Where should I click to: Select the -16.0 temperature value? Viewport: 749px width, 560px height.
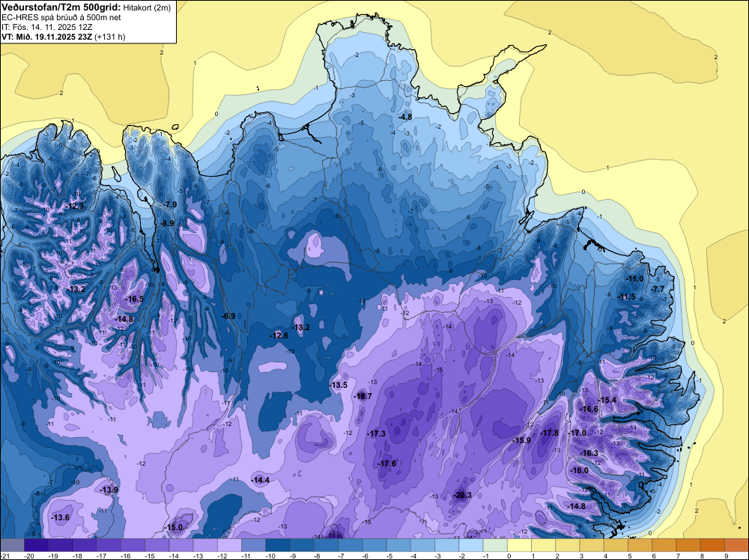coord(579,470)
